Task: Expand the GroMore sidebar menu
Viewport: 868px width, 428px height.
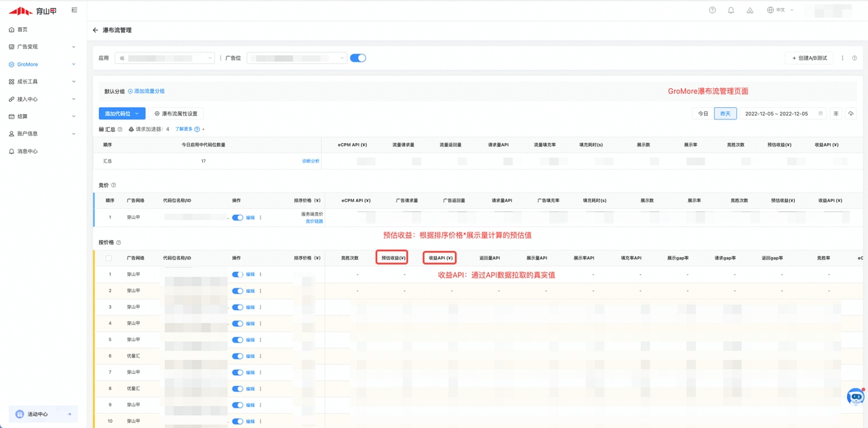Action: [42, 64]
